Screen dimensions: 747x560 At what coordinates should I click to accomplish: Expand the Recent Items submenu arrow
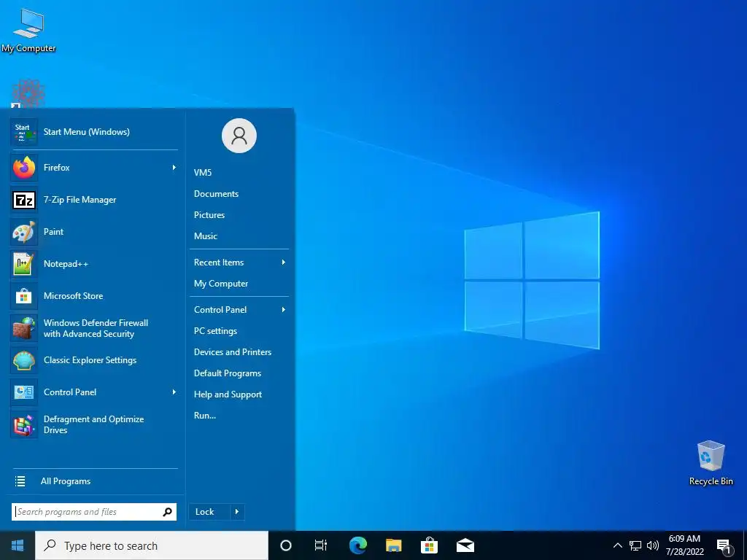click(x=284, y=262)
